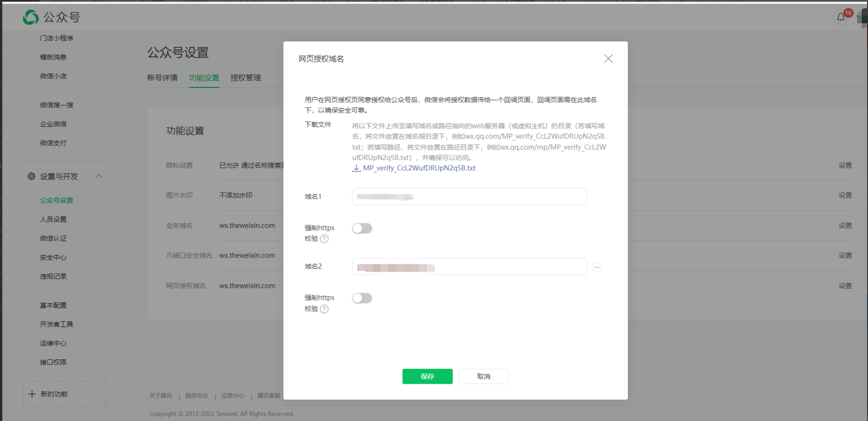868x421 pixels.
Task: Click the gear icon beside 设置与开发
Action: 32,177
